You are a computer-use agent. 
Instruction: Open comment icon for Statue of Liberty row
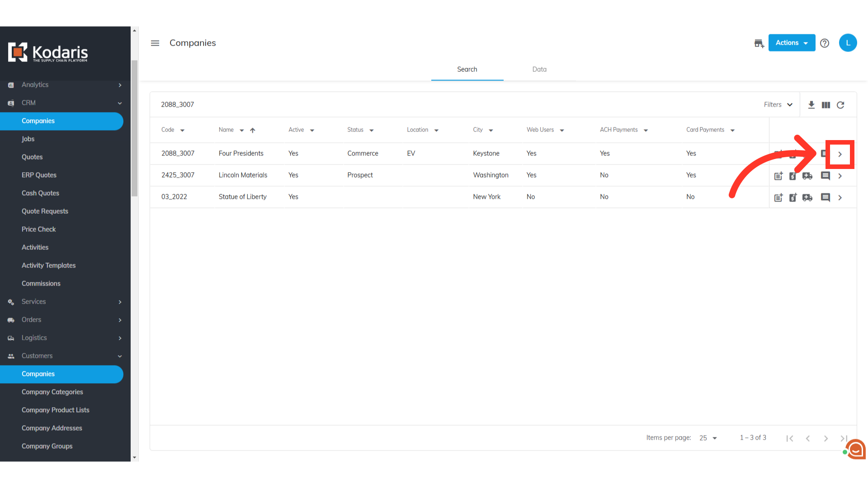pyautogui.click(x=826, y=197)
